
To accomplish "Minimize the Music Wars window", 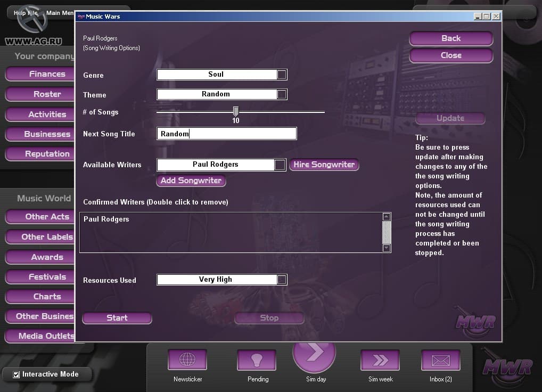I will [478, 17].
